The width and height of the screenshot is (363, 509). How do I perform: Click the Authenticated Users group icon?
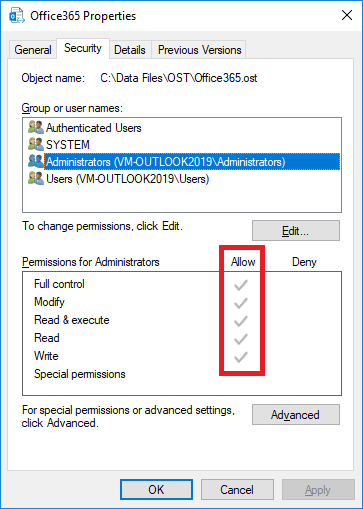point(36,128)
